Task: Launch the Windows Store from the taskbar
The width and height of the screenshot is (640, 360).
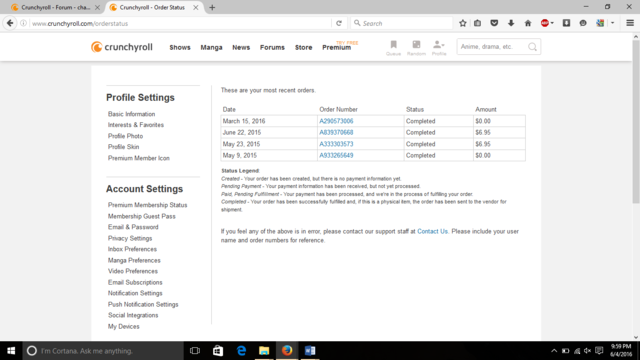Action: pyautogui.click(x=218, y=351)
